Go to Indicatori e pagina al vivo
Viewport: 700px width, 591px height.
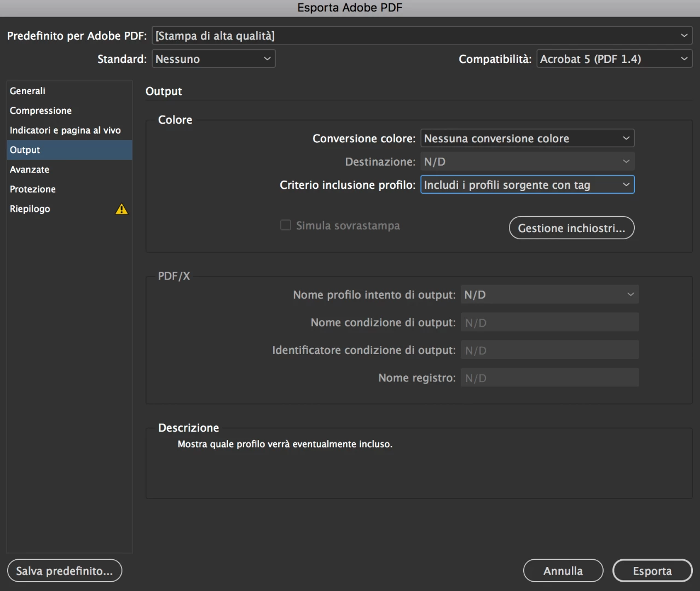click(x=70, y=130)
